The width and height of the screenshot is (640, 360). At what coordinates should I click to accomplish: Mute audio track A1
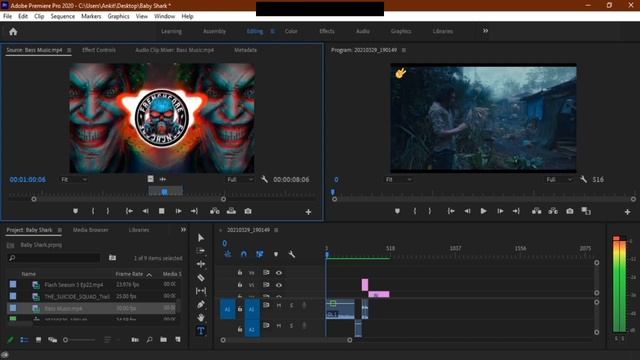tap(279, 305)
